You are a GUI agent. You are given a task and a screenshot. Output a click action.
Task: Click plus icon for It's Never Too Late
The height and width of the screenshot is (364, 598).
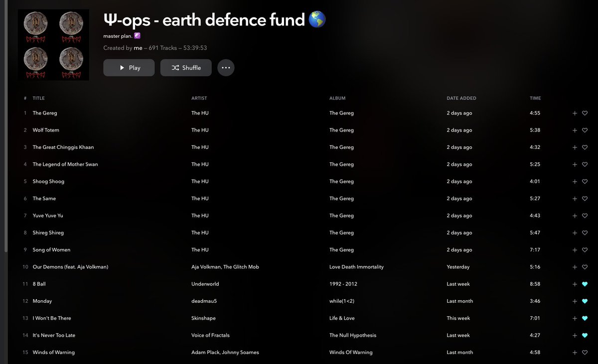tap(575, 335)
